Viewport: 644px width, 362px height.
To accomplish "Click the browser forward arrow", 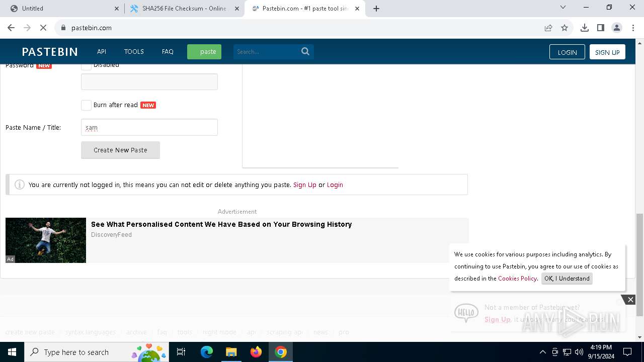I will click(x=27, y=28).
